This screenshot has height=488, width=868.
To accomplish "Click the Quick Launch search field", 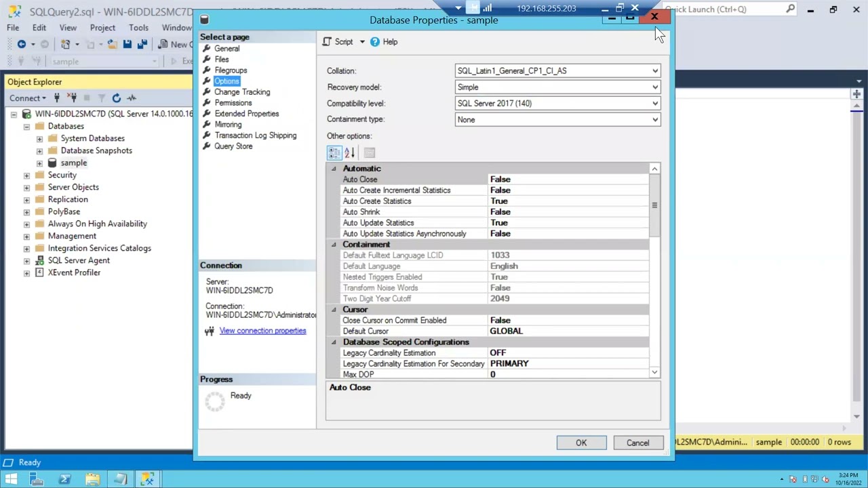I will 724,9.
